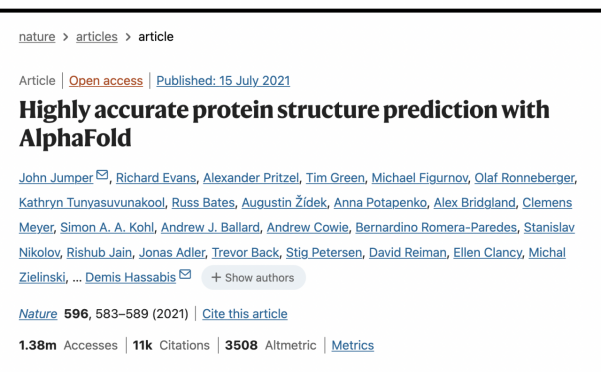Click the italic Nature journal link
Image resolution: width=602 pixels, height=373 pixels.
click(38, 314)
